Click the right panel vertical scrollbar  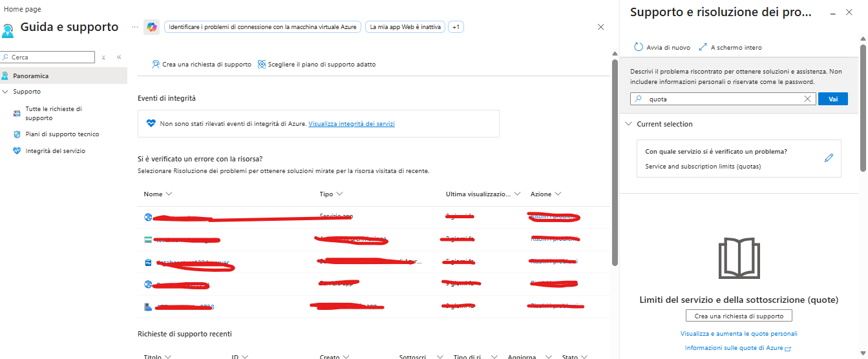pyautogui.click(x=863, y=107)
